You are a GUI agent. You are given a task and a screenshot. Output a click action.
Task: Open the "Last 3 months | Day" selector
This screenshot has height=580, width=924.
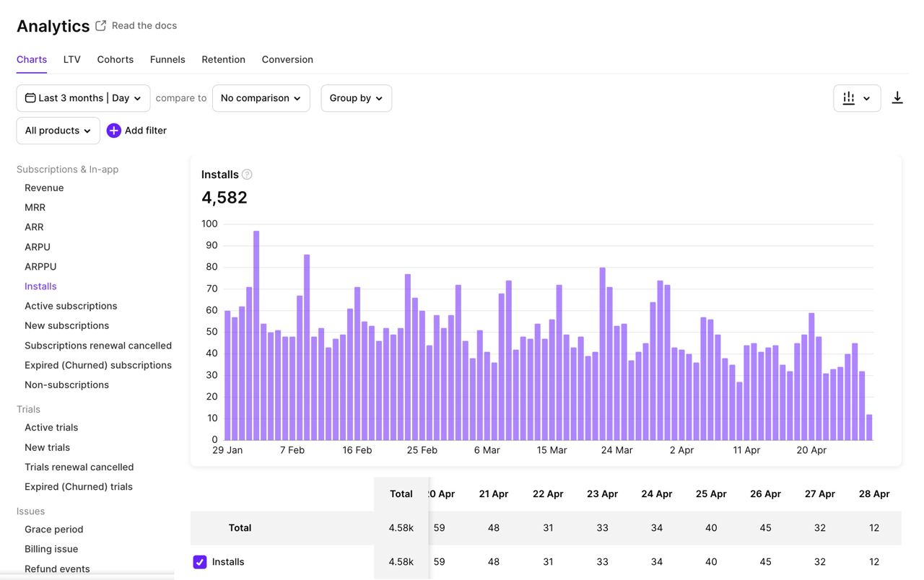click(82, 97)
